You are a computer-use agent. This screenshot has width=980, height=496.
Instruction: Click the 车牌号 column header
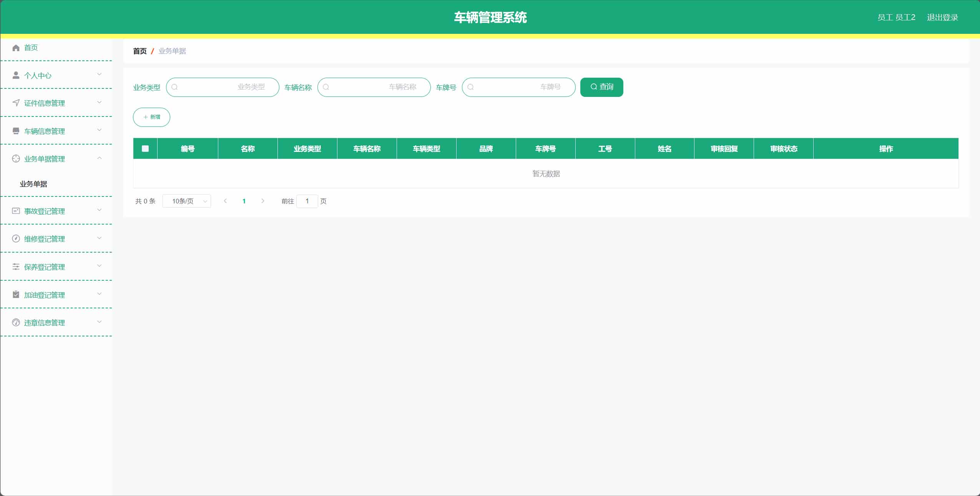tap(545, 148)
